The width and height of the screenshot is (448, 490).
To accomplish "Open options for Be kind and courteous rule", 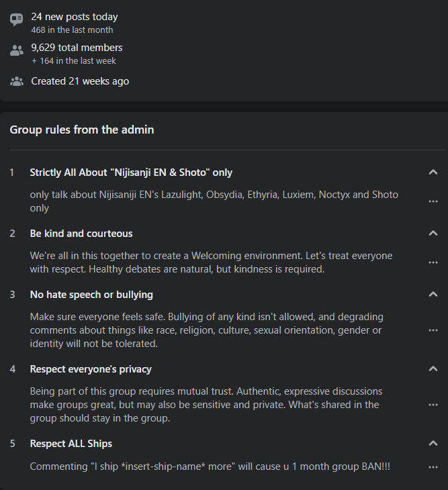I will point(433,262).
